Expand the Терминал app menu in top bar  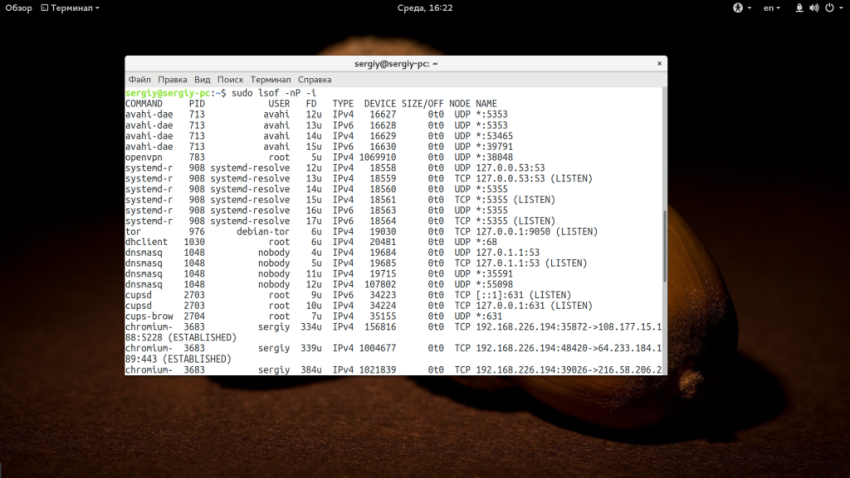pyautogui.click(x=69, y=8)
